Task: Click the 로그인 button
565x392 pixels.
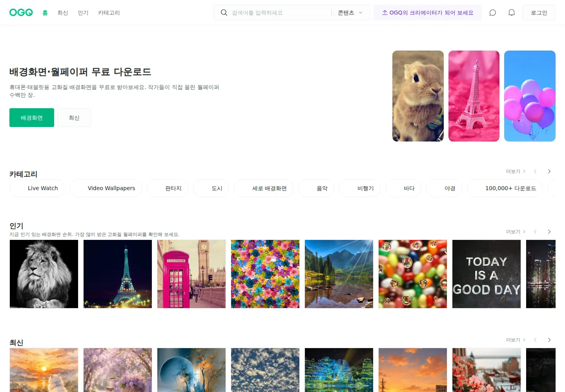Action: pyautogui.click(x=539, y=13)
